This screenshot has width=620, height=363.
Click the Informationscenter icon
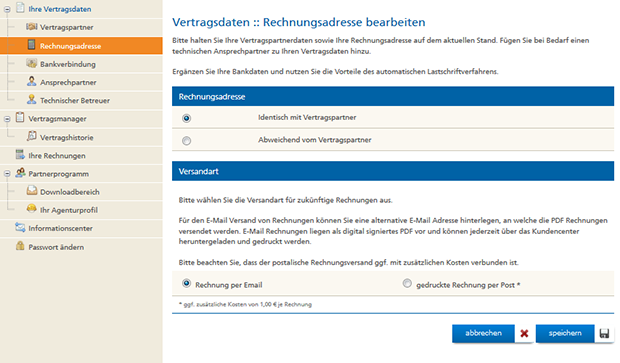tap(20, 227)
